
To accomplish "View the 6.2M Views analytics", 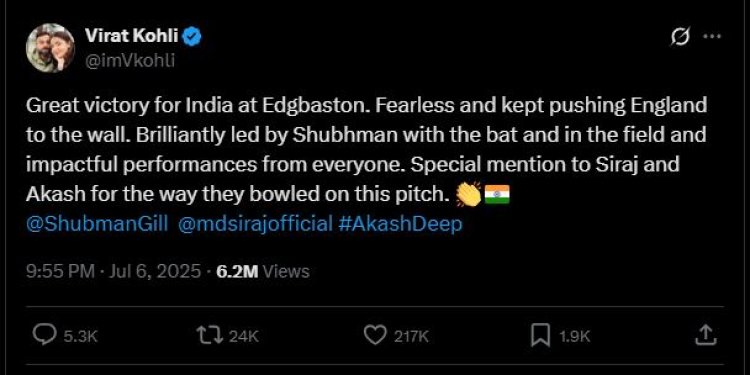I will [263, 271].
